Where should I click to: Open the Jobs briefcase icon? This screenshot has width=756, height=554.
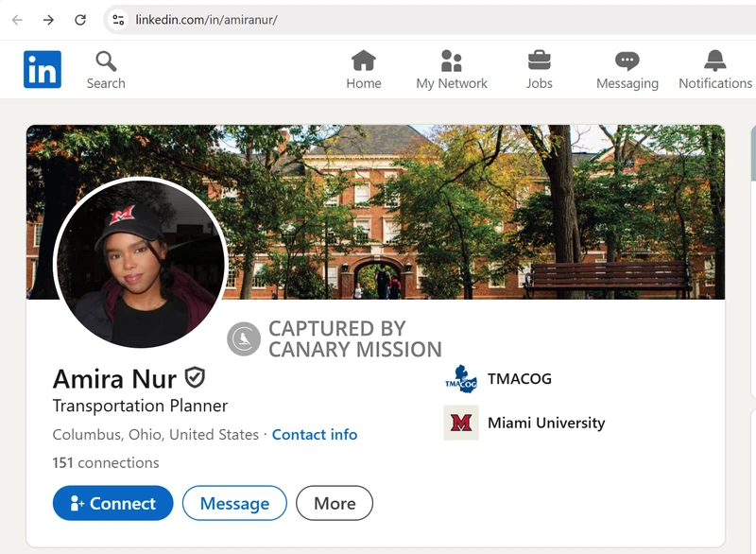click(x=539, y=61)
